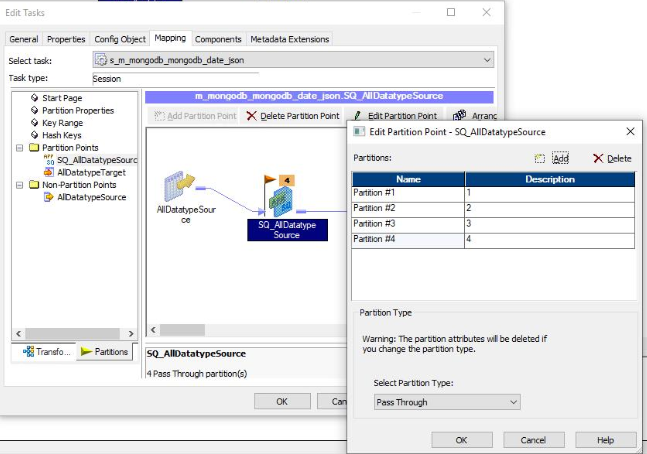Click the Delete Partition Point toolbar button
647x454 pixels.
click(x=293, y=116)
